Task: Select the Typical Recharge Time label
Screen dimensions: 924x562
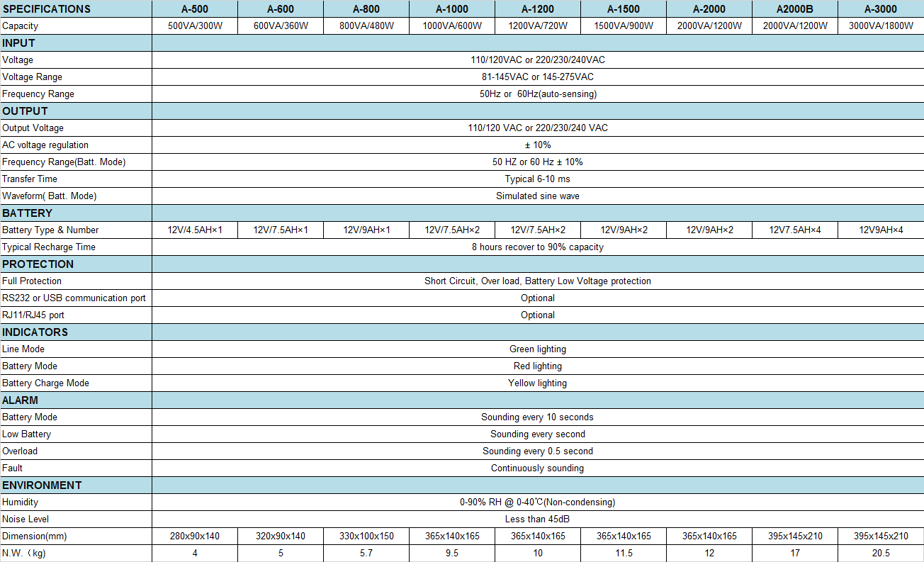Action: tap(49, 247)
